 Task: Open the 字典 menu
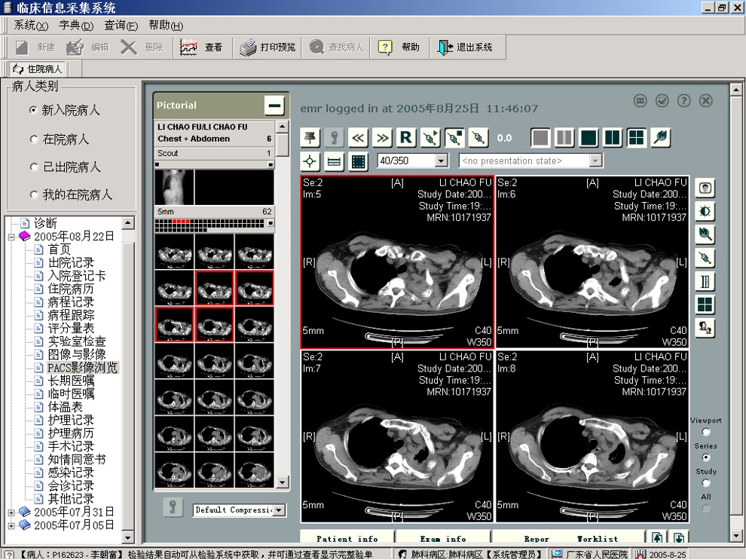(x=76, y=25)
